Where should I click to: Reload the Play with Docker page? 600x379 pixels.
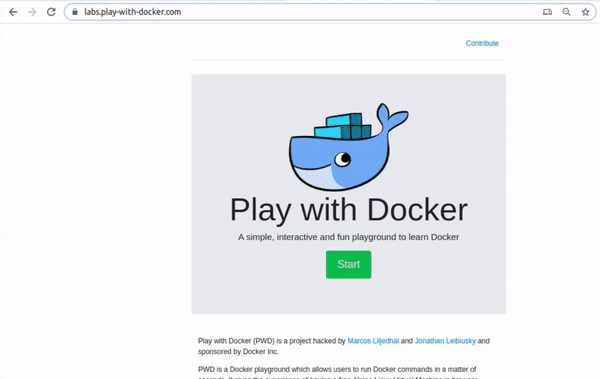[51, 12]
